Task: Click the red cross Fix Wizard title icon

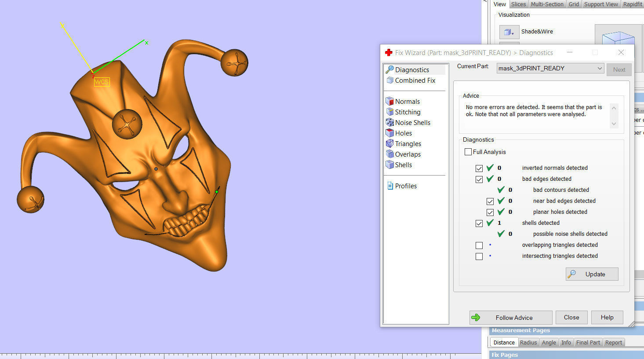Action: tap(389, 52)
